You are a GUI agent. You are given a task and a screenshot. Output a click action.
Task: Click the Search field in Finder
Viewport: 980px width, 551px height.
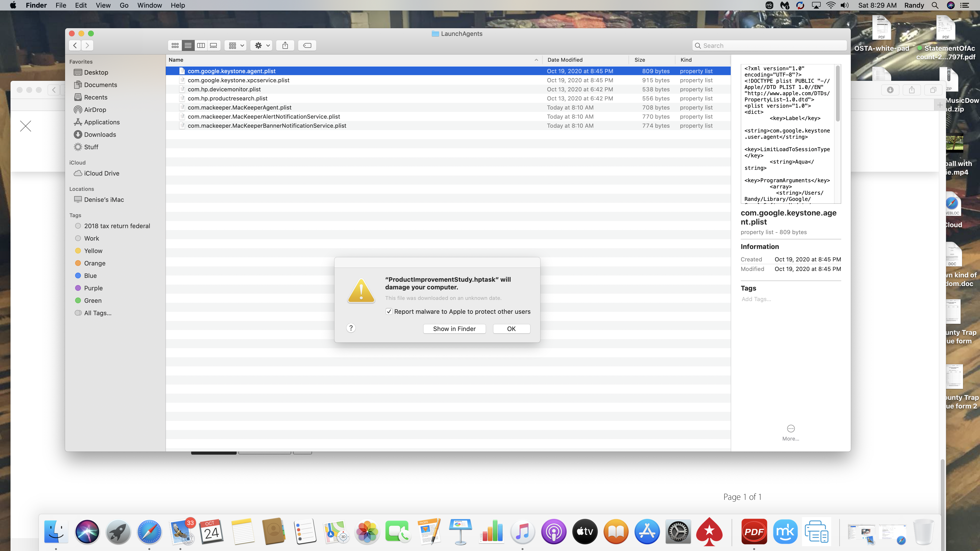tap(769, 46)
